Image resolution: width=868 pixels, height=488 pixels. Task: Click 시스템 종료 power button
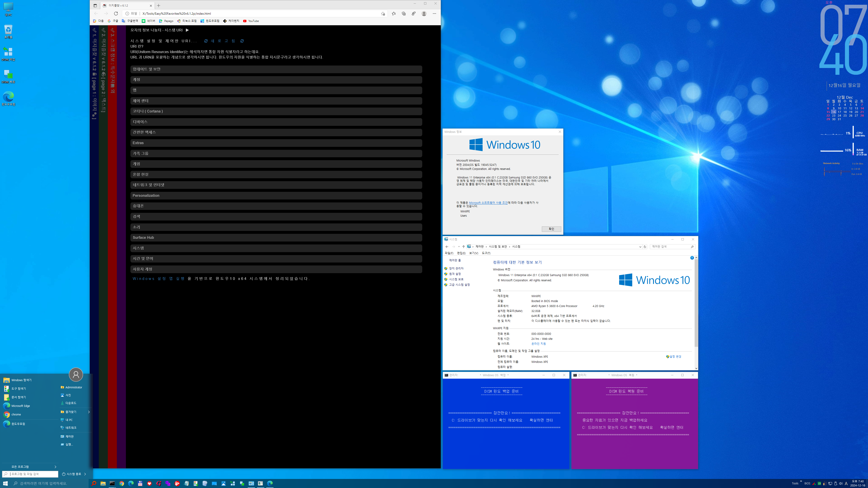click(x=71, y=474)
